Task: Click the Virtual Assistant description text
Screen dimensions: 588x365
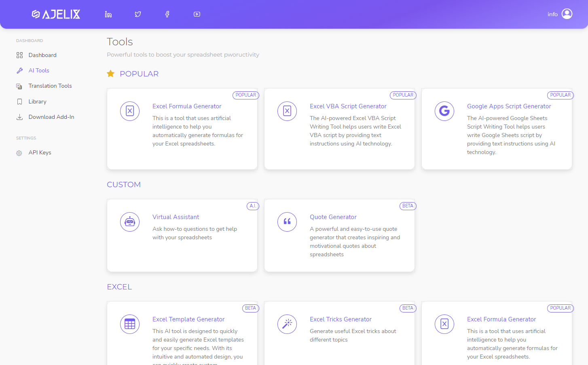Action: pos(195,233)
